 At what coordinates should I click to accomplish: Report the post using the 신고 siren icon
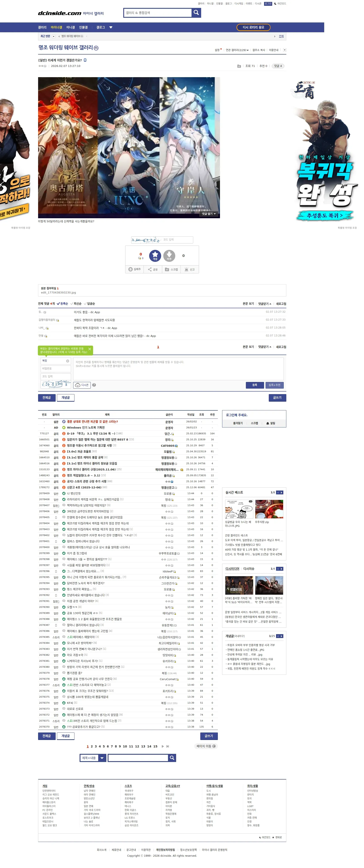click(190, 270)
